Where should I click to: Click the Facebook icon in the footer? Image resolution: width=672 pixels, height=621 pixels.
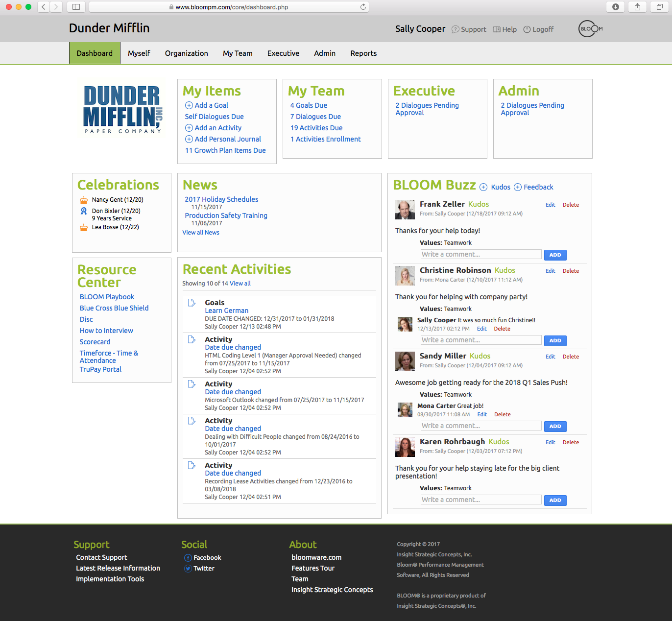tap(188, 558)
